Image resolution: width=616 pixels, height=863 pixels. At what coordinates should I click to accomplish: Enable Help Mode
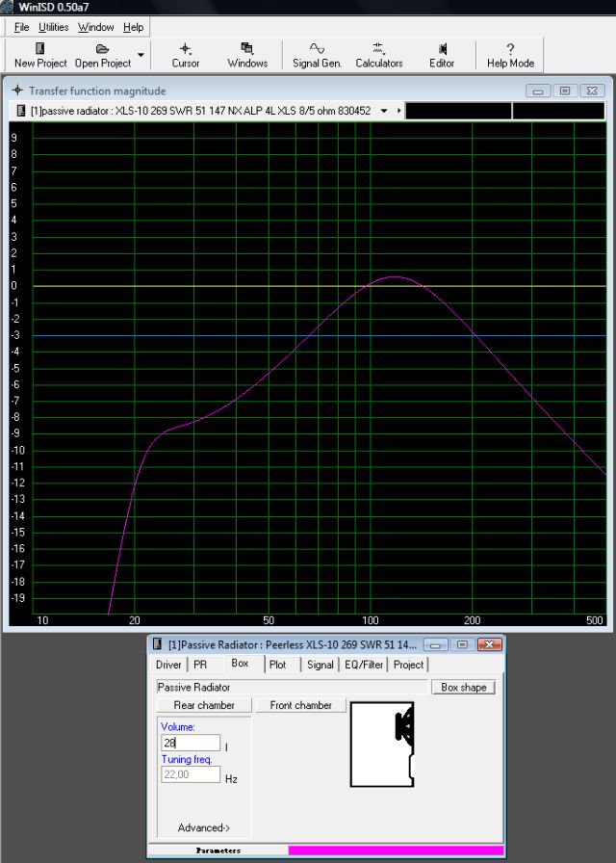click(510, 55)
